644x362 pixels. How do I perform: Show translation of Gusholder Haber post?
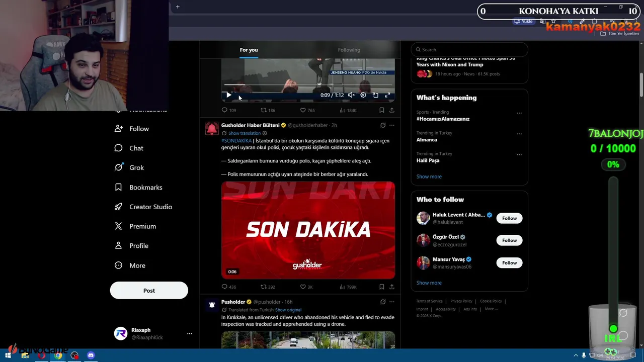tap(245, 133)
